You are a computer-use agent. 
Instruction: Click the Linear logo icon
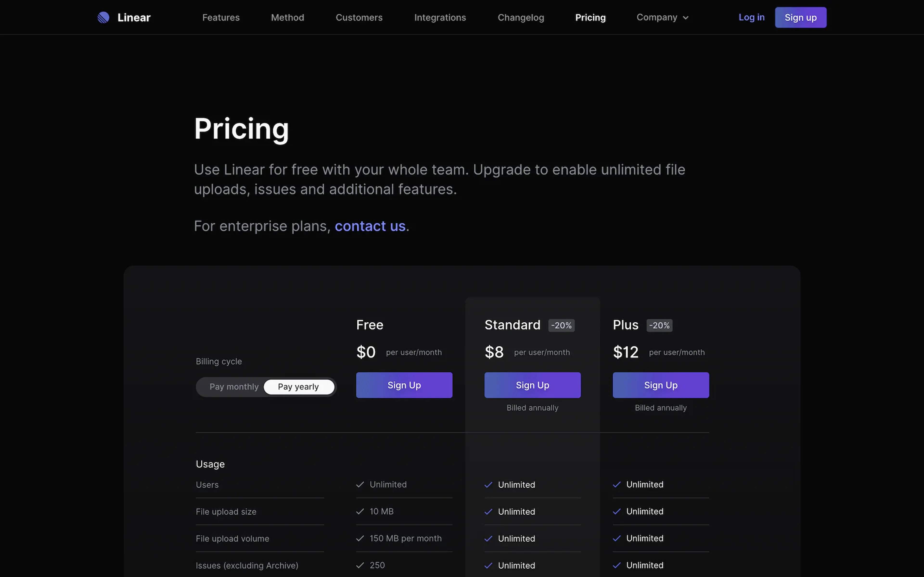(x=103, y=18)
